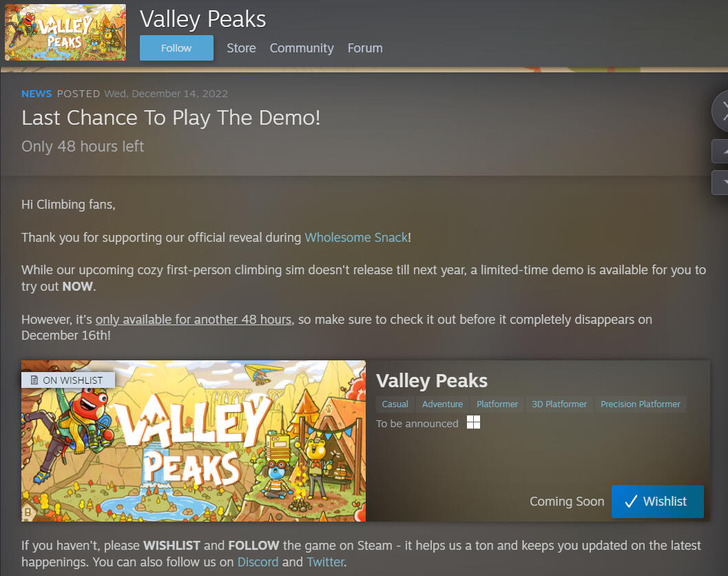Go to previous news post up arrow
Screen dimensions: 728x576
click(x=720, y=152)
